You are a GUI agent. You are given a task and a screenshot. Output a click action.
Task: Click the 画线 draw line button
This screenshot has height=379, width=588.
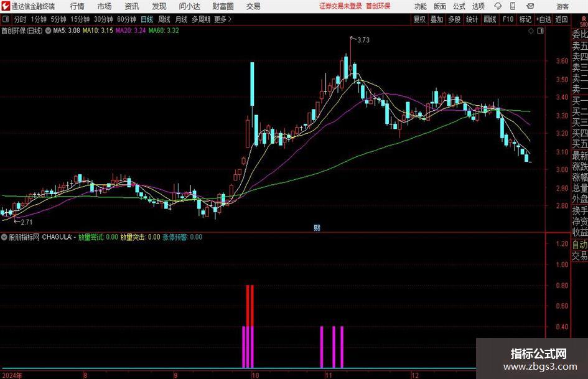tap(490, 19)
